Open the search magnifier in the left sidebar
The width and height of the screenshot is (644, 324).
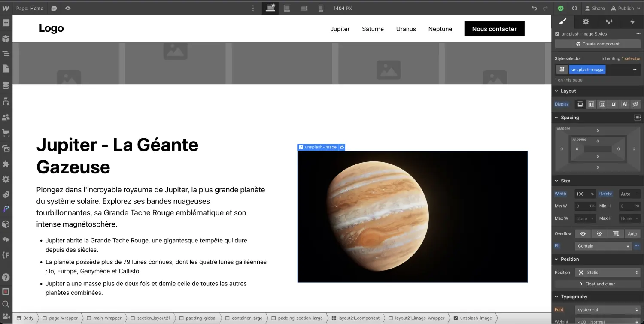click(x=6, y=304)
